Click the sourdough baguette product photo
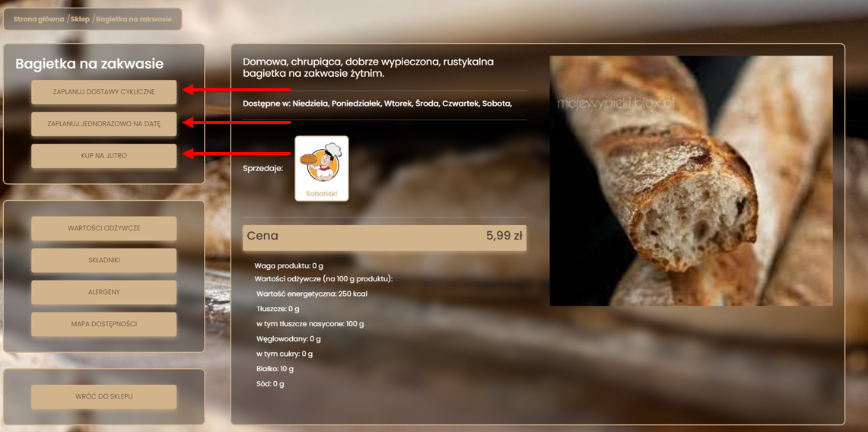 [x=691, y=181]
